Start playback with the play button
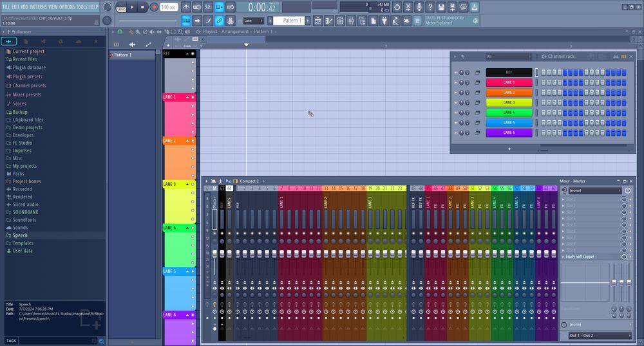644x346 pixels. point(132,7)
